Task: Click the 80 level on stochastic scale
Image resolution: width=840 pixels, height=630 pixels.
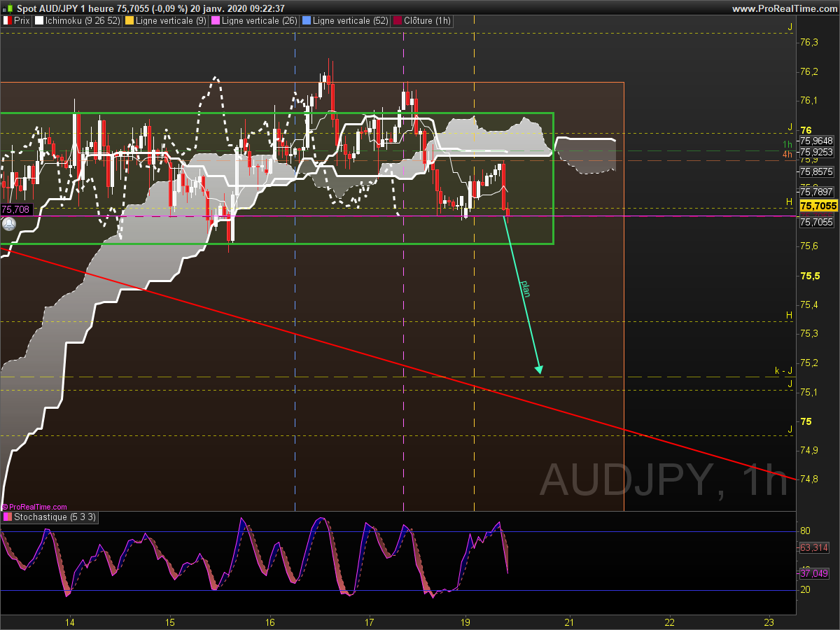Action: pyautogui.click(x=805, y=531)
